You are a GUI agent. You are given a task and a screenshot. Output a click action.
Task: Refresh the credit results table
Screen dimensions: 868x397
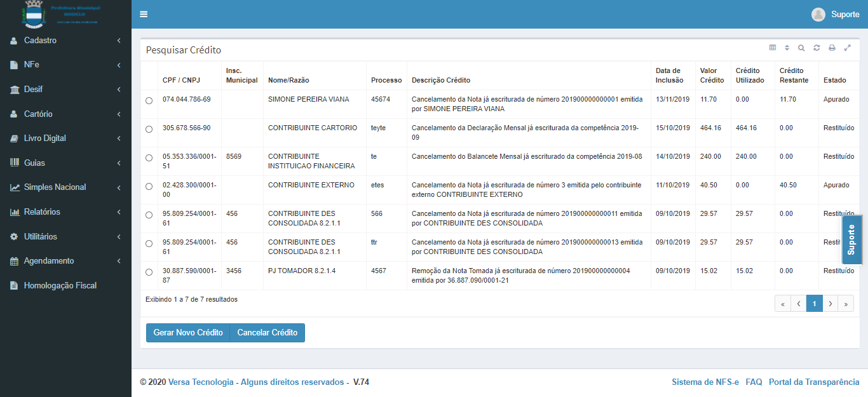coord(817,48)
